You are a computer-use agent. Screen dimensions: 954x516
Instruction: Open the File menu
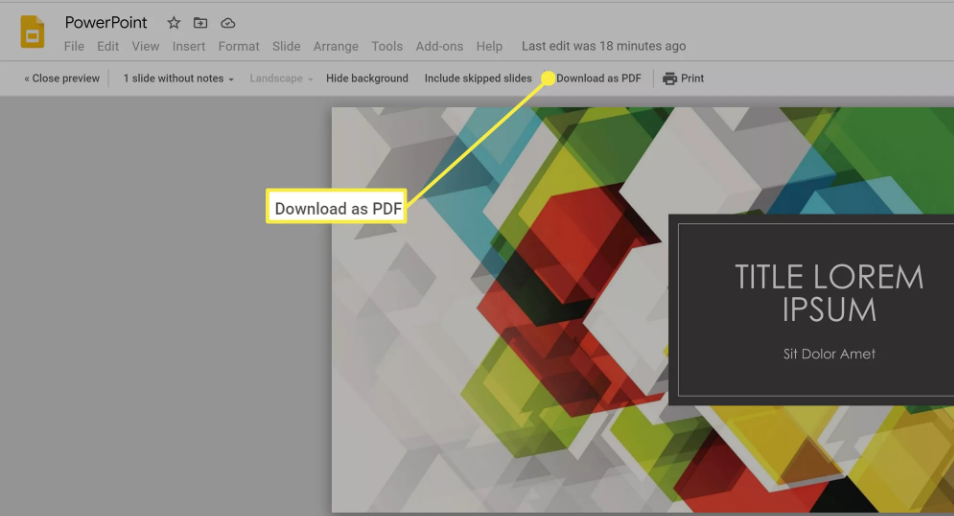[x=74, y=46]
